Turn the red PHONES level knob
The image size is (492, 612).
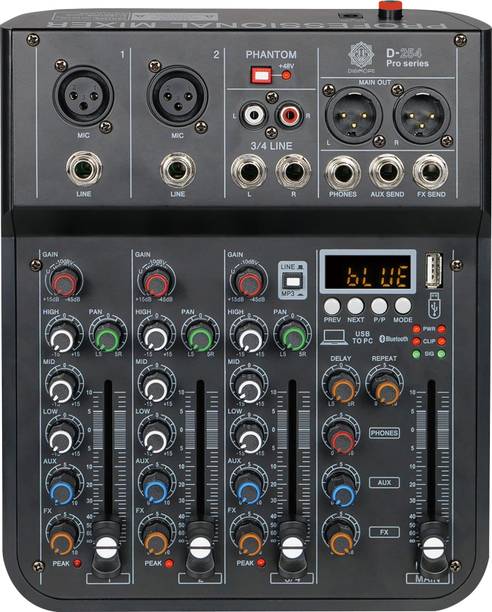[x=341, y=438]
